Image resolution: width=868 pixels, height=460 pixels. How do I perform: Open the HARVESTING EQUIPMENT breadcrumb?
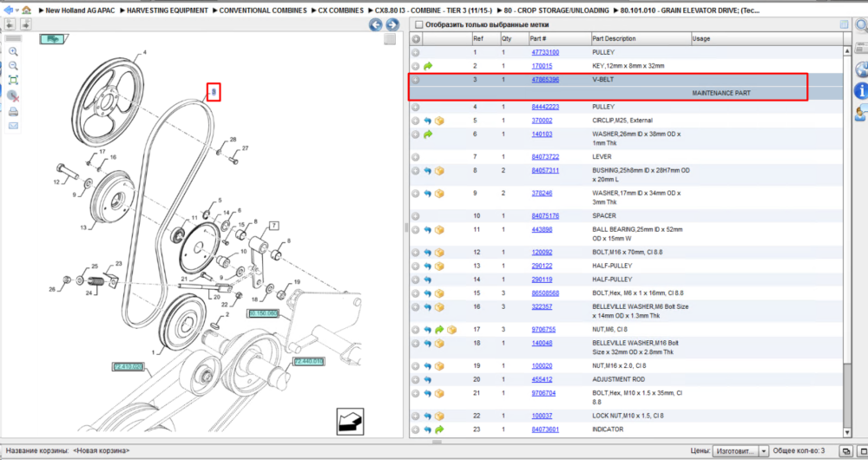pos(168,10)
